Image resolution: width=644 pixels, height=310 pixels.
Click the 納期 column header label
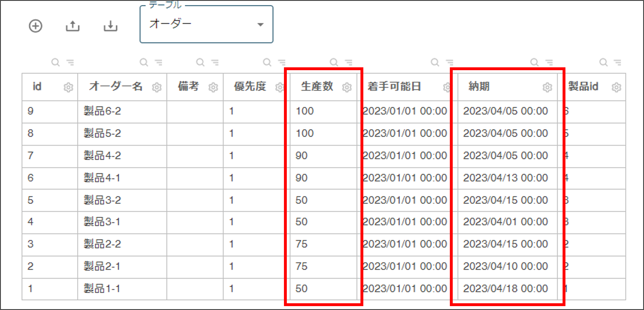(479, 87)
